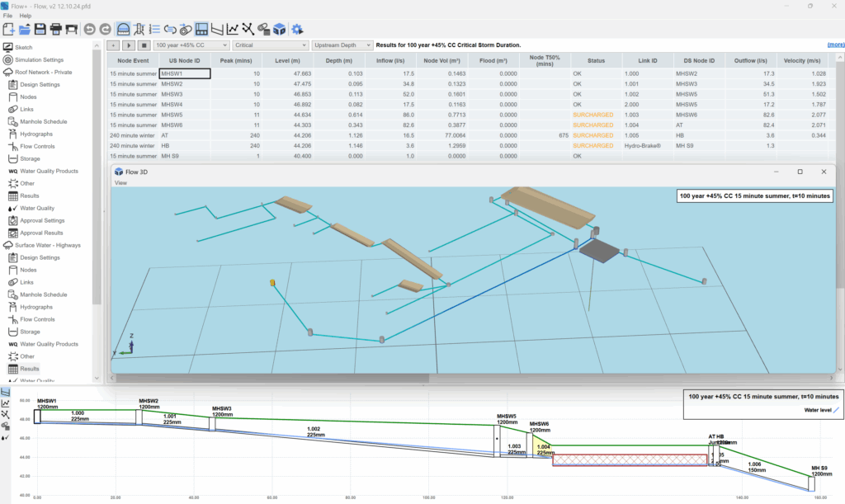
Task: Open the graph chart toolbar icon
Action: tap(234, 30)
